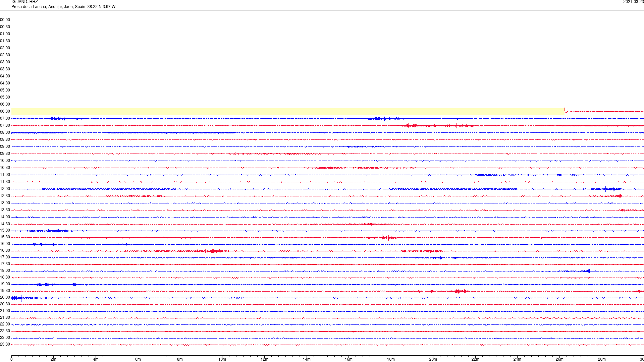Click the 18m tick on time axis
The height and width of the screenshot is (362, 644).
pyautogui.click(x=391, y=359)
